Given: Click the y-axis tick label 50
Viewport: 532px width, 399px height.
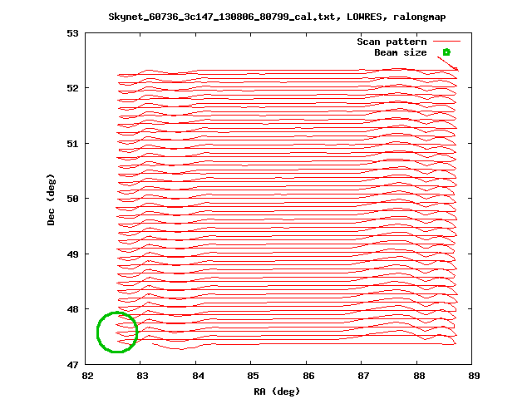Looking at the screenshot, I should coord(72,199).
